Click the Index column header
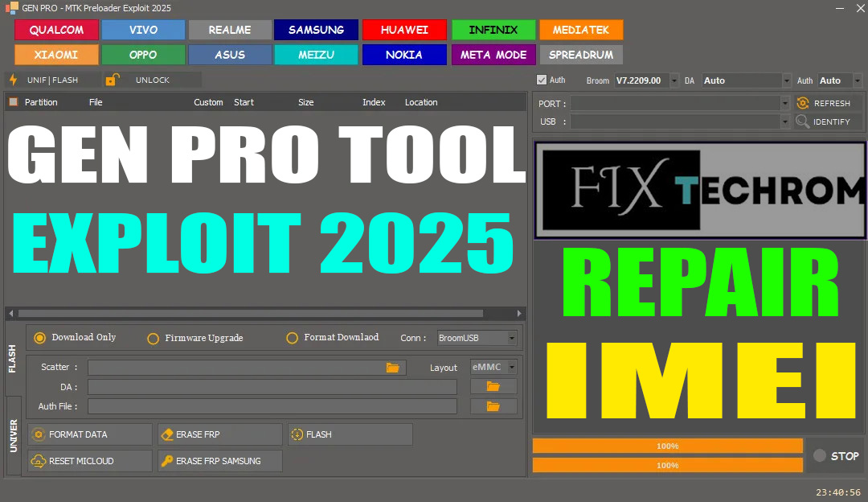Image resolution: width=868 pixels, height=502 pixels. tap(374, 102)
